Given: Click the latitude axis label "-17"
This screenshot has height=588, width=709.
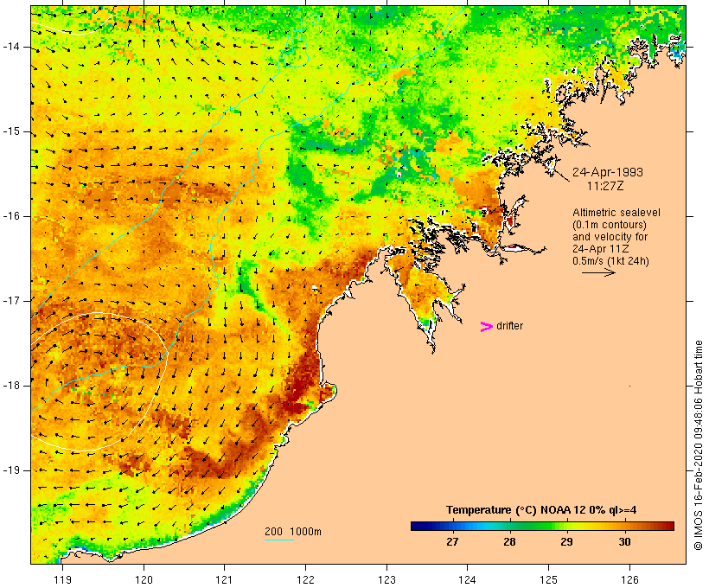Looking at the screenshot, I should coord(11,301).
